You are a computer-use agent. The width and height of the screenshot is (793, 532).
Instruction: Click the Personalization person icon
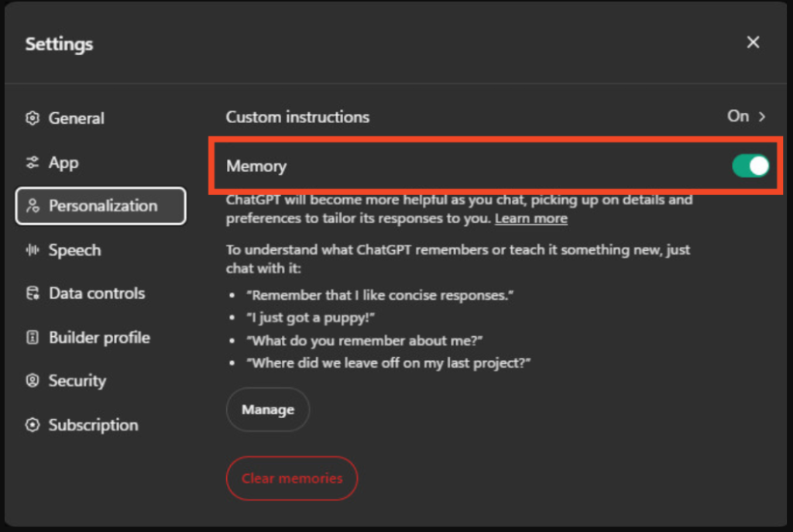(32, 206)
